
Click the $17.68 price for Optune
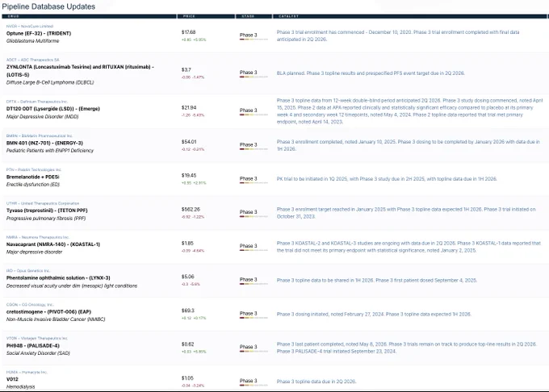click(x=188, y=32)
